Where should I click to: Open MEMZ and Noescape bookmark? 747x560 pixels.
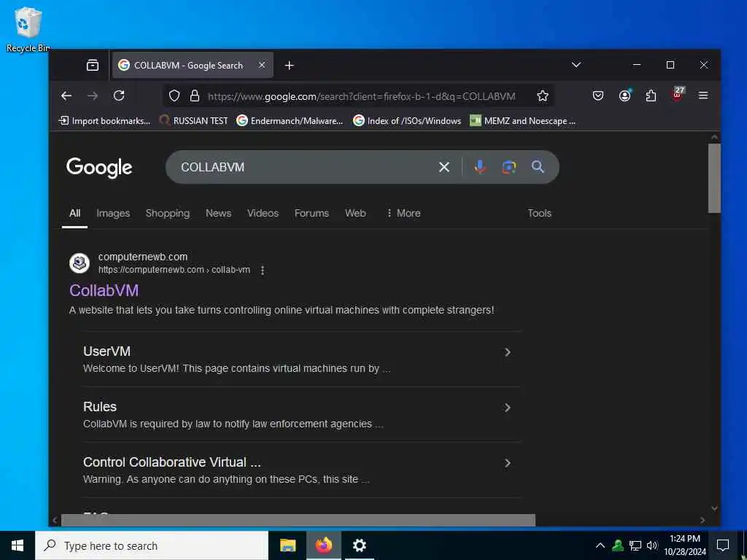[522, 121]
